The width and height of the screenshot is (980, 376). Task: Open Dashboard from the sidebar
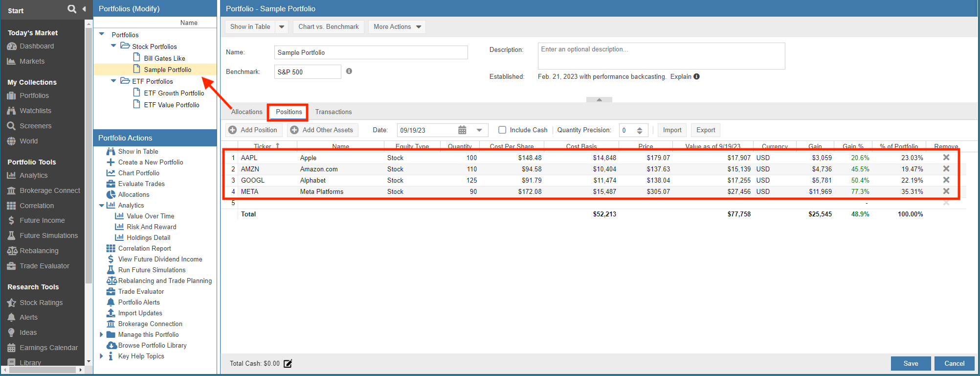(x=37, y=46)
